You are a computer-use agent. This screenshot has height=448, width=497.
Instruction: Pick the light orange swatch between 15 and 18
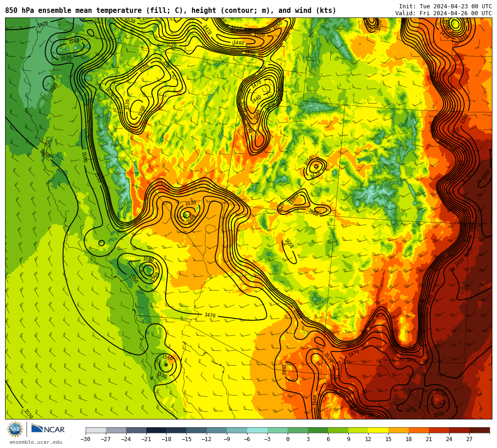(399, 430)
